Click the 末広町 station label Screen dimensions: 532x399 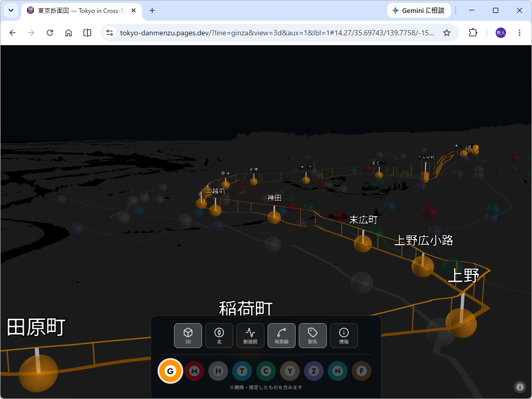click(x=363, y=220)
